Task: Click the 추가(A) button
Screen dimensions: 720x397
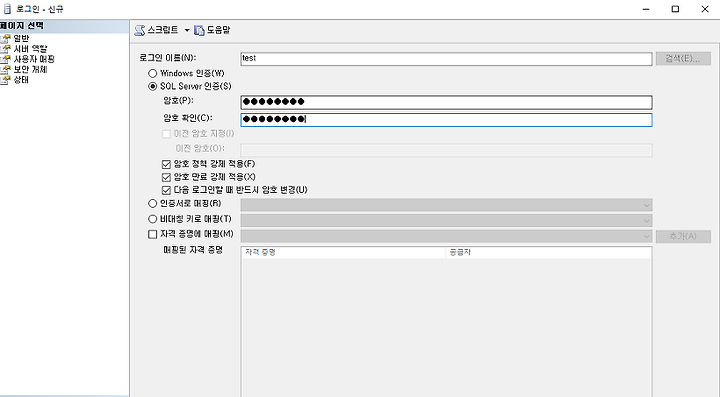Action: [x=683, y=236]
